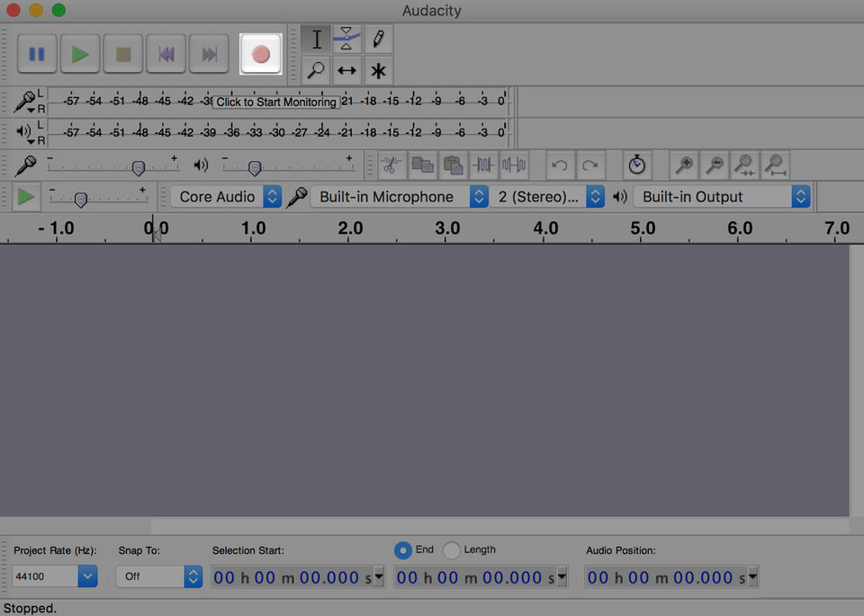Screen dimensions: 864x616
Task: Select the Draw pencil tool
Action: pos(378,39)
